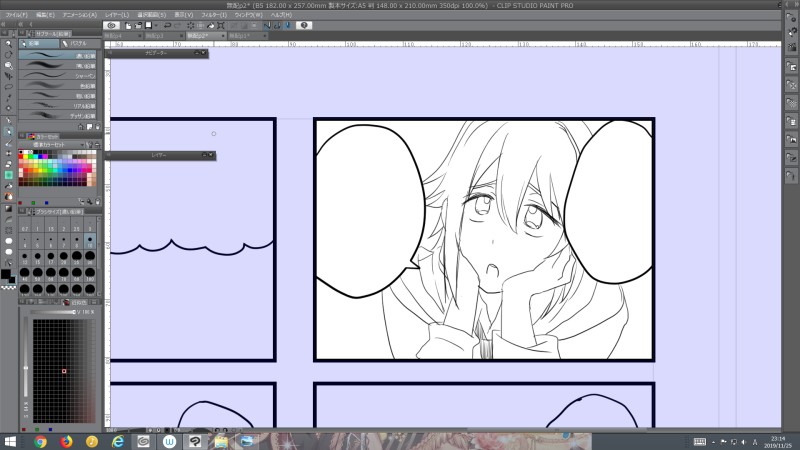Click the main black drawing color chip
The width and height of the screenshot is (800, 450).
pos(5,274)
